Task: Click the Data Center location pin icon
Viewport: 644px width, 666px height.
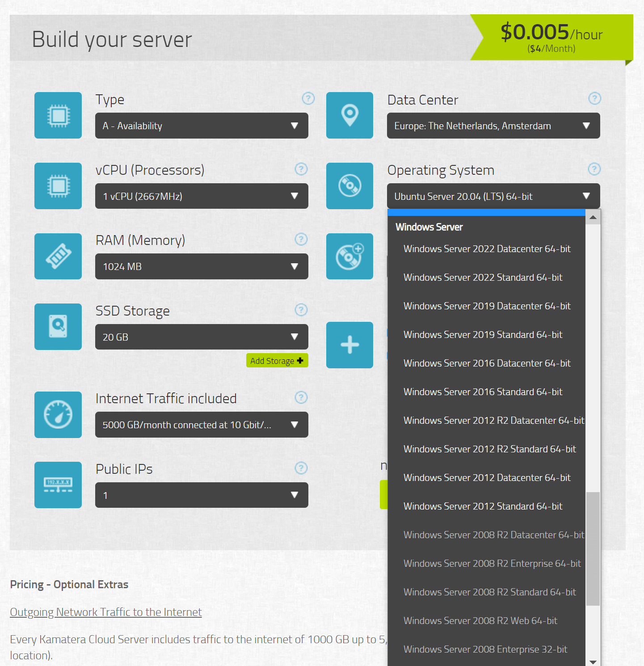Action: 349,115
